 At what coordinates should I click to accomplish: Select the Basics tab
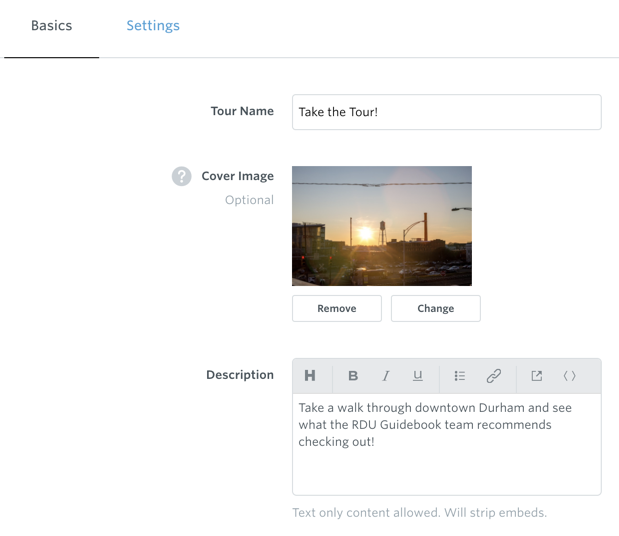[51, 26]
